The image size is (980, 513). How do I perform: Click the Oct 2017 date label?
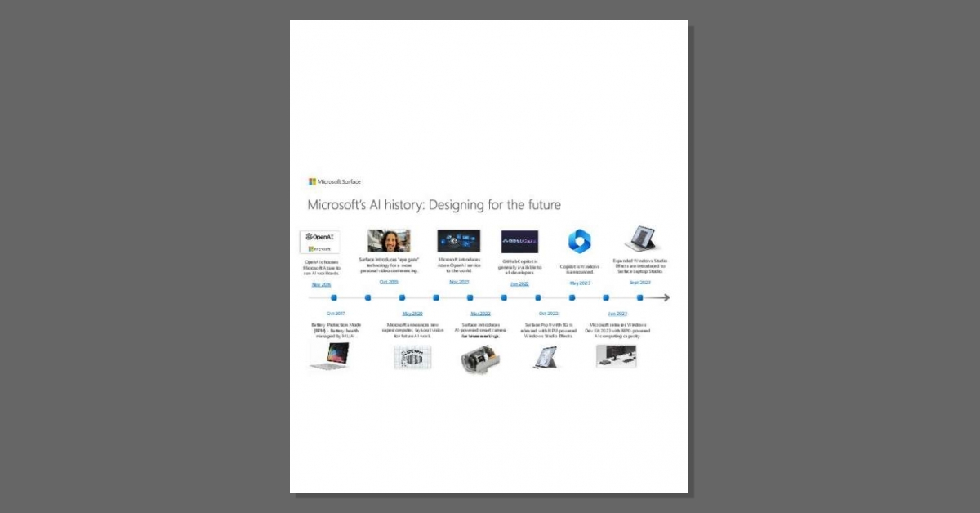click(x=336, y=314)
